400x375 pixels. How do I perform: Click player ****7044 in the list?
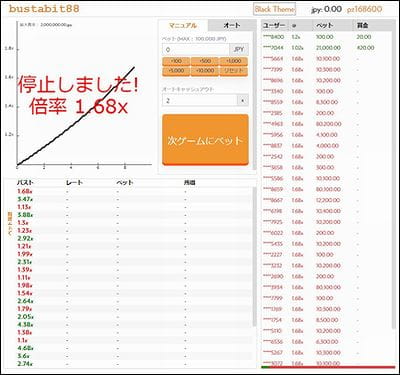[x=273, y=48]
